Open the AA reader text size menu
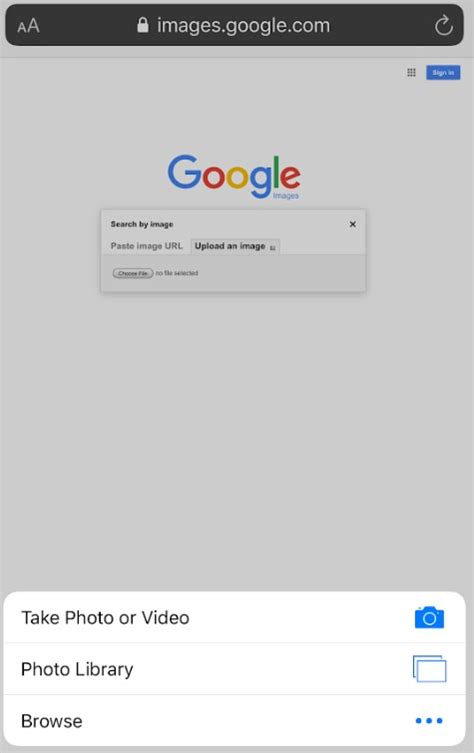 (x=28, y=25)
